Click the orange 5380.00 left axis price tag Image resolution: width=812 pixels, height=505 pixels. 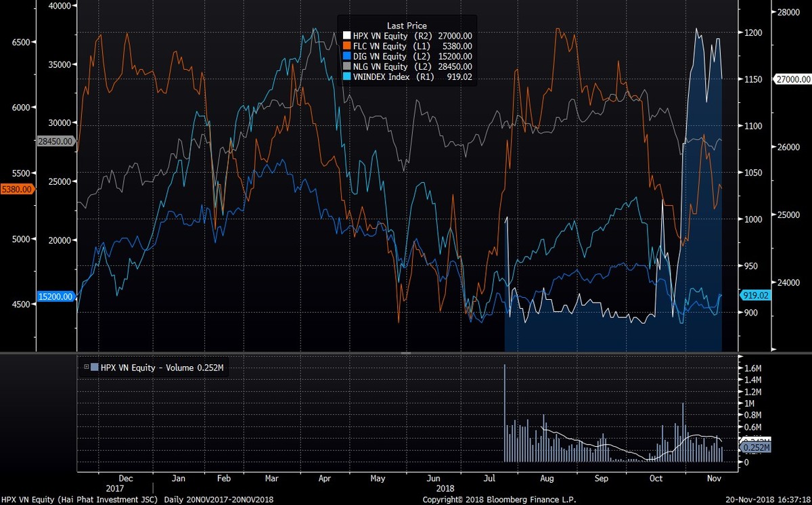(18, 190)
